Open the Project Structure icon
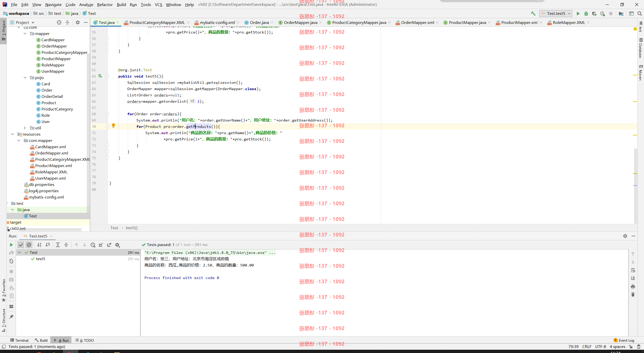 [x=621, y=14]
